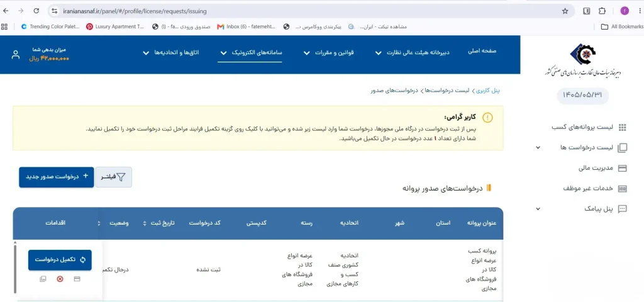This screenshot has height=302, width=644.
Task: Open the Gmail Inbox (6) bookmark
Action: click(x=247, y=26)
